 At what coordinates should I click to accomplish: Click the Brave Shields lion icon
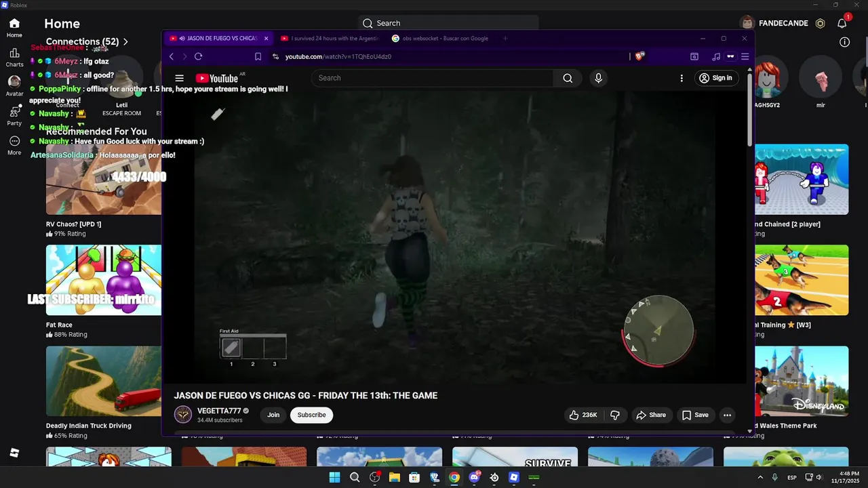639,57
